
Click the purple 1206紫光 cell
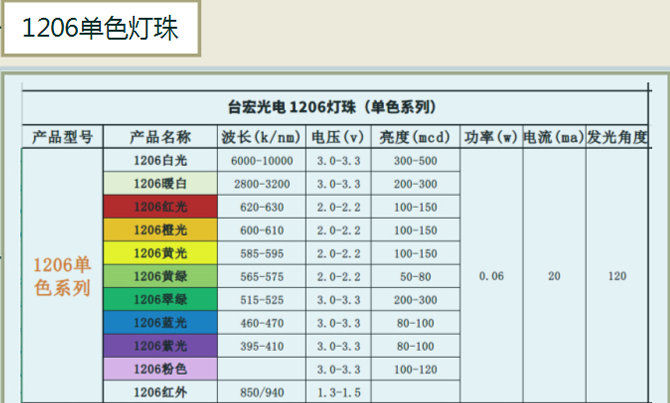pos(160,346)
